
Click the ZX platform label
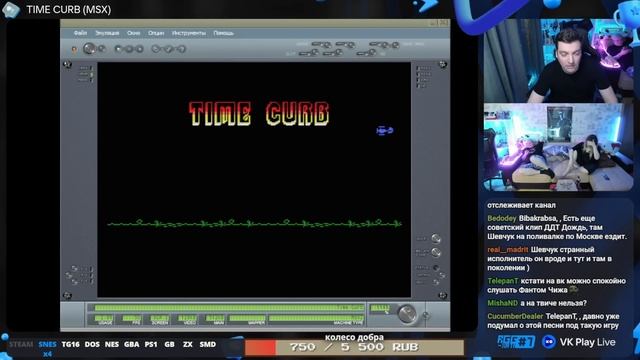tap(188, 344)
